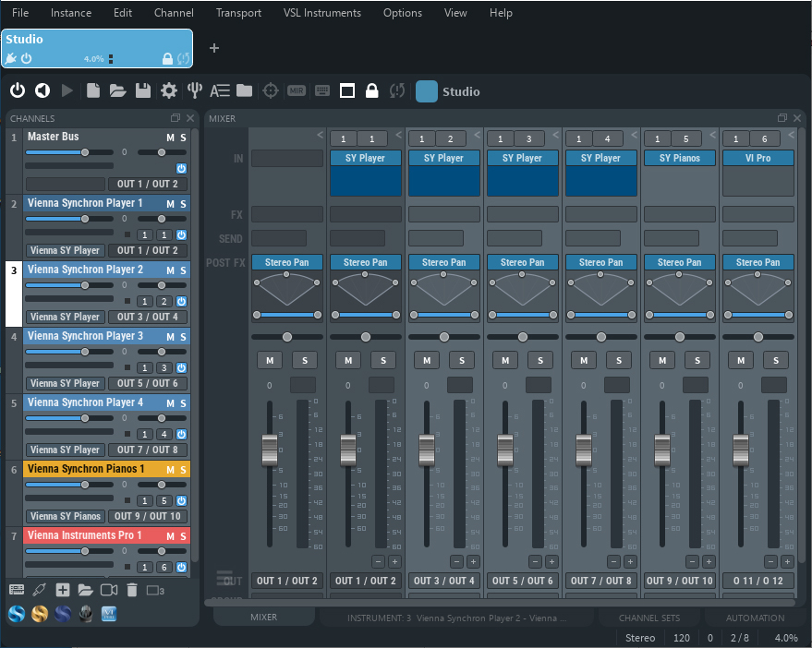812x648 pixels.
Task: Open the settings gear in the toolbar
Action: [169, 90]
